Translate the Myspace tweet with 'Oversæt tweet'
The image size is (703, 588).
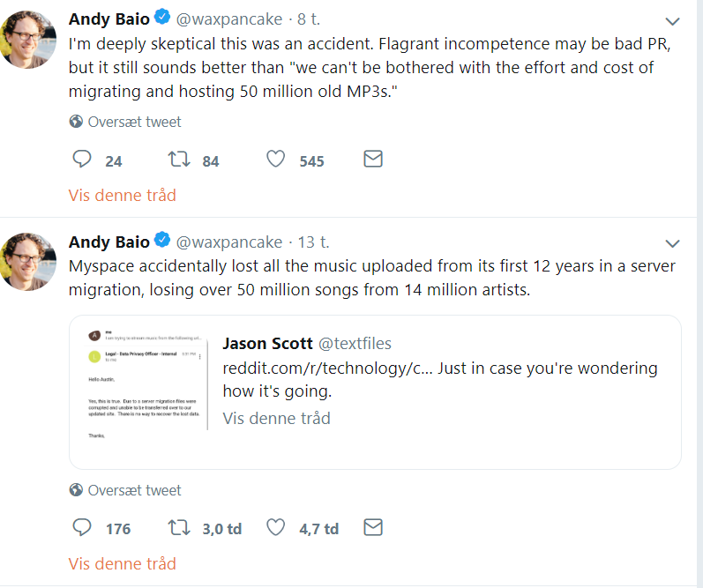(134, 490)
